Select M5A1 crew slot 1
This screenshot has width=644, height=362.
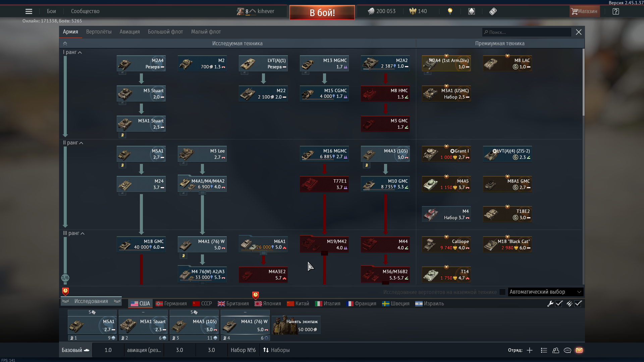pos(92,325)
